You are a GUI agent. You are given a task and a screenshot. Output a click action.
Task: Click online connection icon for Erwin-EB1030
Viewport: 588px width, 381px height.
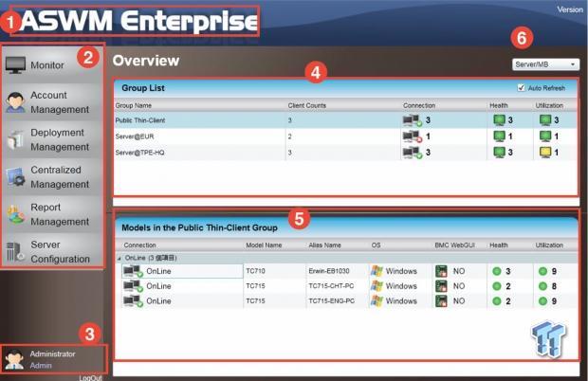[133, 271]
